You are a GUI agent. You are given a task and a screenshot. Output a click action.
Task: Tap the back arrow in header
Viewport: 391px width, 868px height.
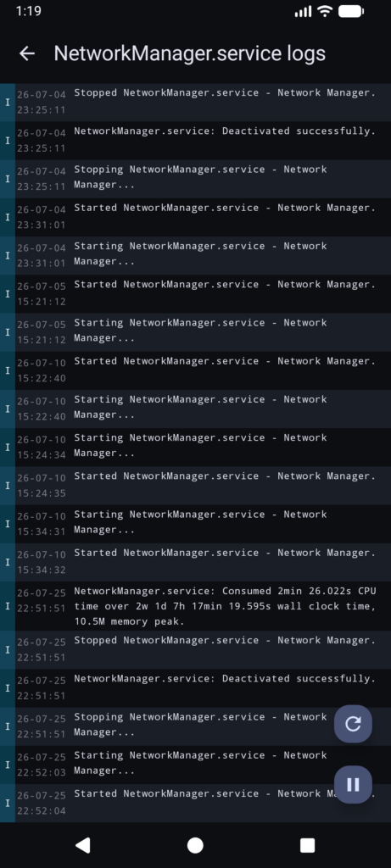[x=26, y=53]
